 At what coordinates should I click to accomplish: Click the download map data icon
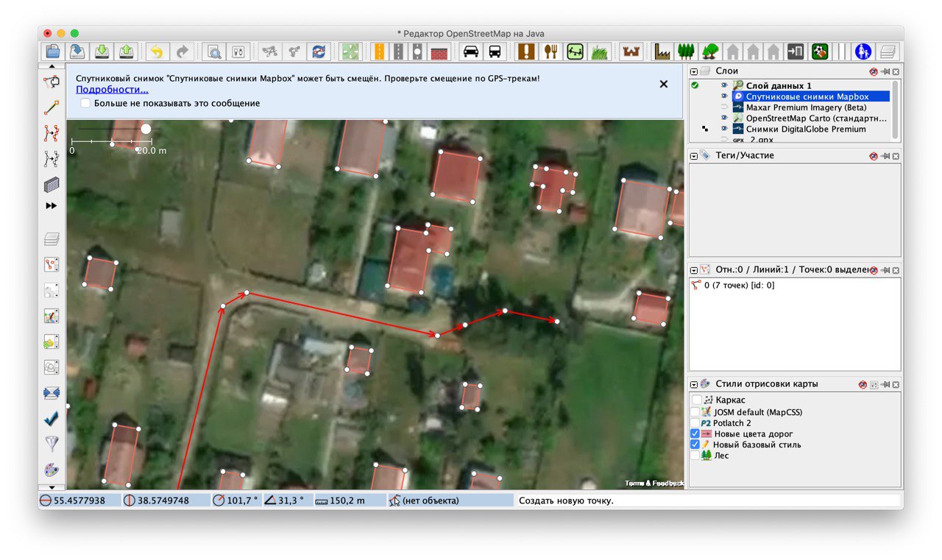pyautogui.click(x=102, y=52)
